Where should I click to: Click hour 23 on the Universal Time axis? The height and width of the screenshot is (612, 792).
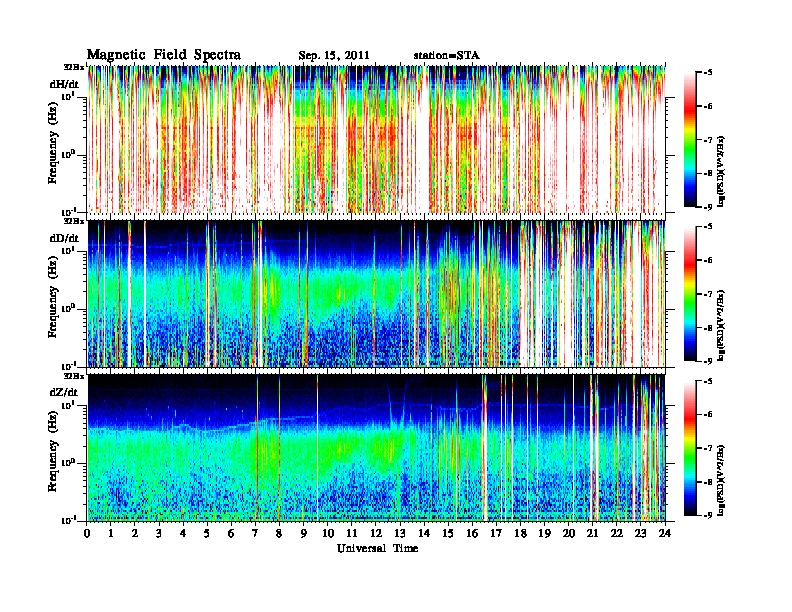[641, 533]
